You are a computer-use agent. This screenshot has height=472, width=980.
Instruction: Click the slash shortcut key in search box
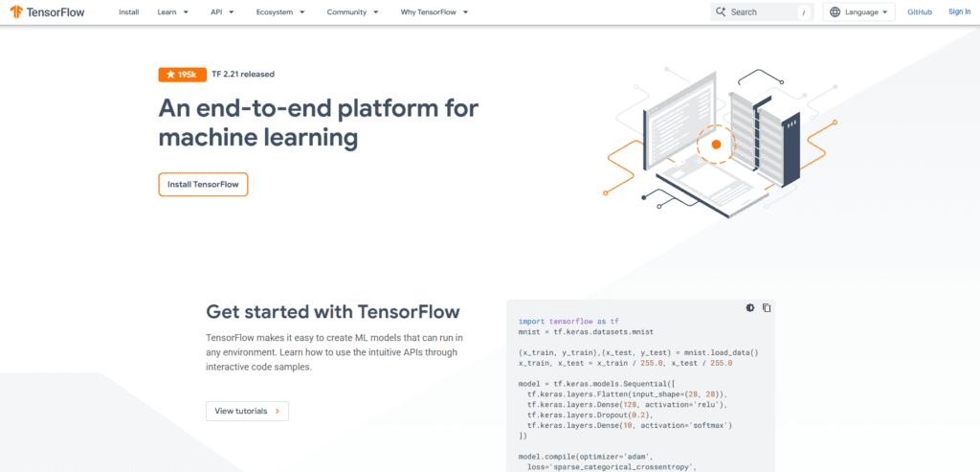pos(803,12)
